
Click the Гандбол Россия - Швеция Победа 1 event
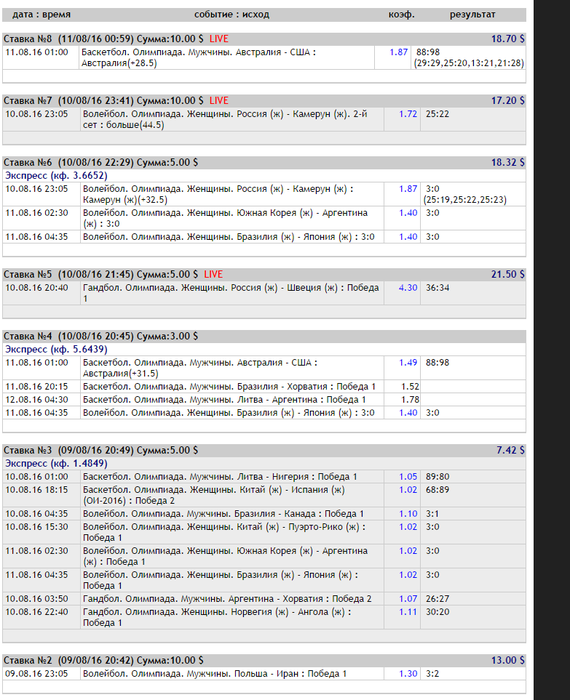point(230,293)
